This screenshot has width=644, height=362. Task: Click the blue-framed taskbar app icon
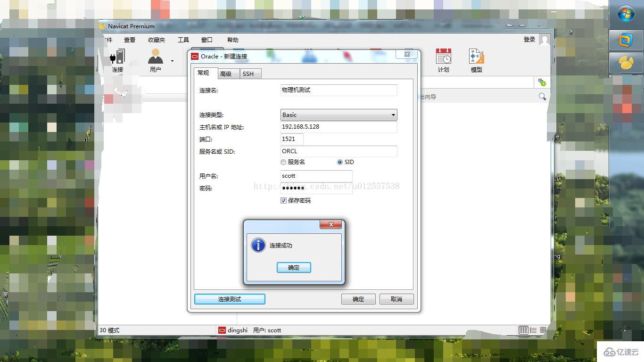coord(626,41)
